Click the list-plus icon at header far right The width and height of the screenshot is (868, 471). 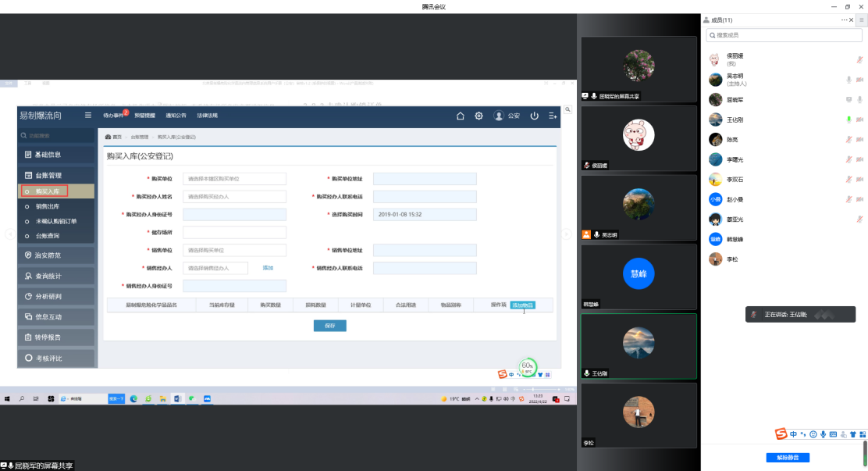click(x=553, y=116)
